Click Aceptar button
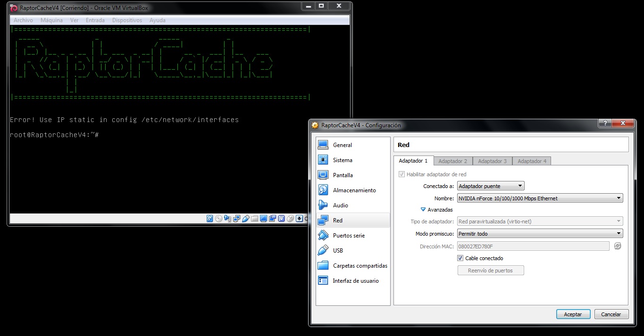Image resolution: width=644 pixels, height=336 pixels. click(573, 314)
